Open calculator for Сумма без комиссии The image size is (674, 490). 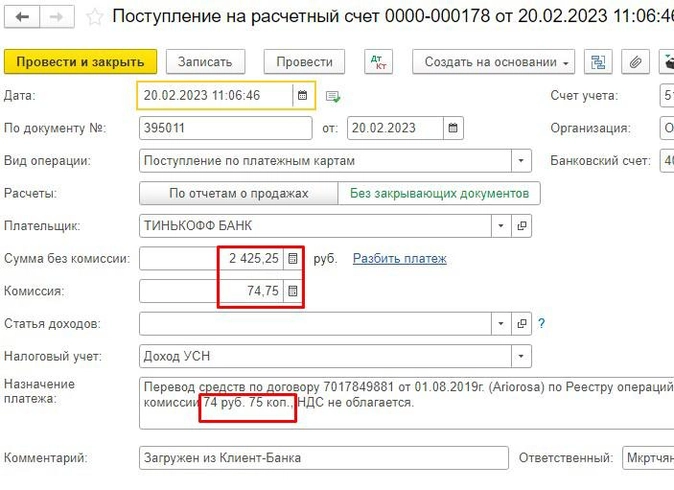292,259
